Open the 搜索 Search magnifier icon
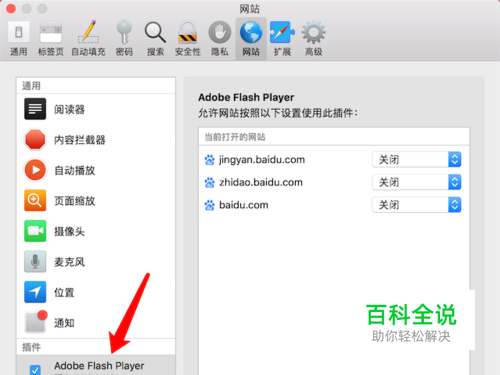Screen dimensions: 500x375 coord(155,32)
